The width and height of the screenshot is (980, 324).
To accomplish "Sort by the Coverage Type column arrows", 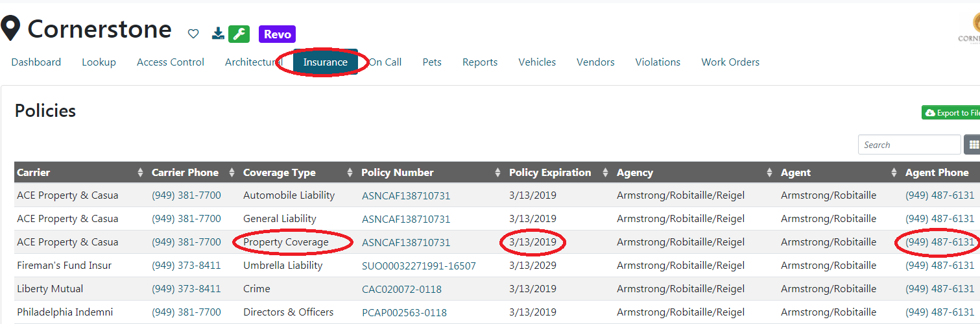I will [x=350, y=173].
